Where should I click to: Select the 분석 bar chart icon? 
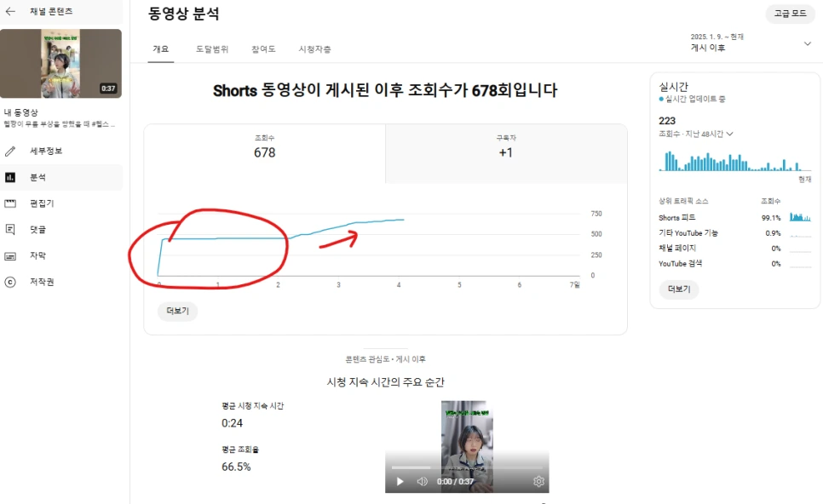tap(10, 177)
